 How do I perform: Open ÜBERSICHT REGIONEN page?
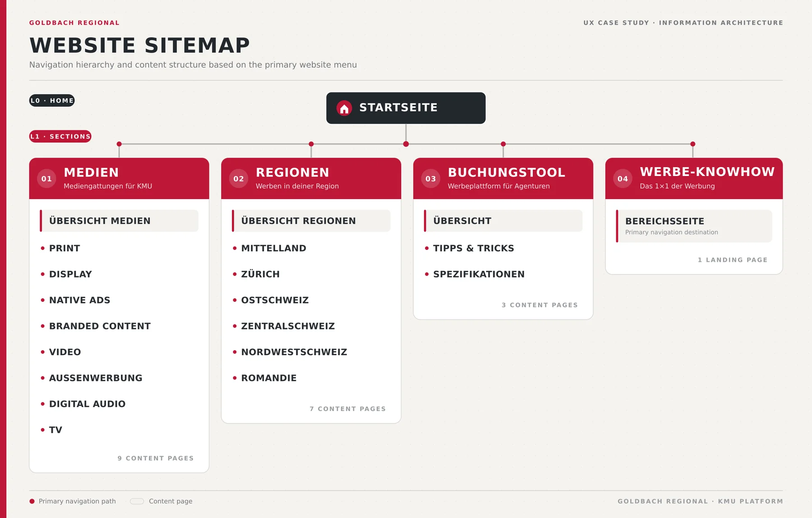click(311, 221)
